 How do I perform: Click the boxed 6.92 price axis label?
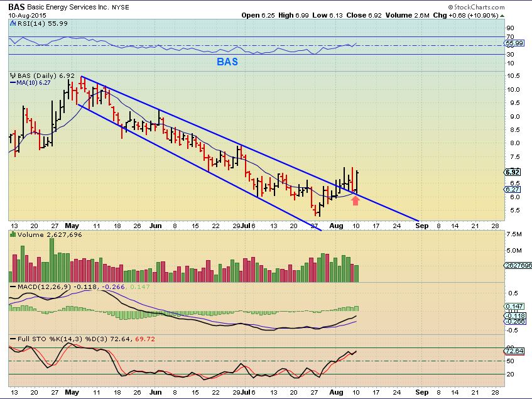coord(513,172)
